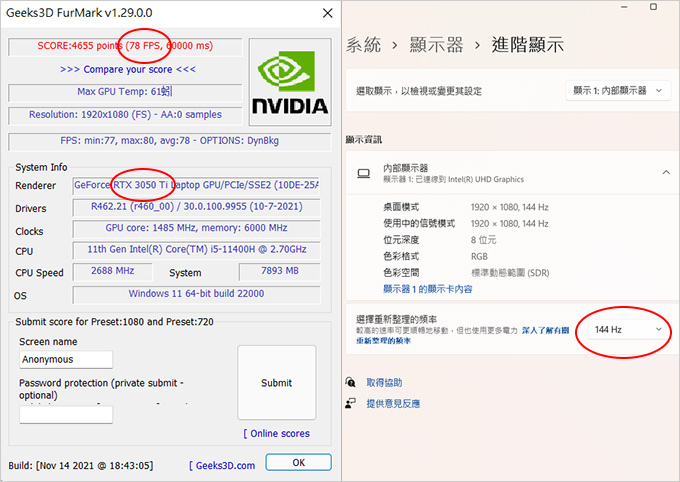The width and height of the screenshot is (680, 482).
Task: Go to 系統 in the Settings breadcrumb
Action: [363, 45]
